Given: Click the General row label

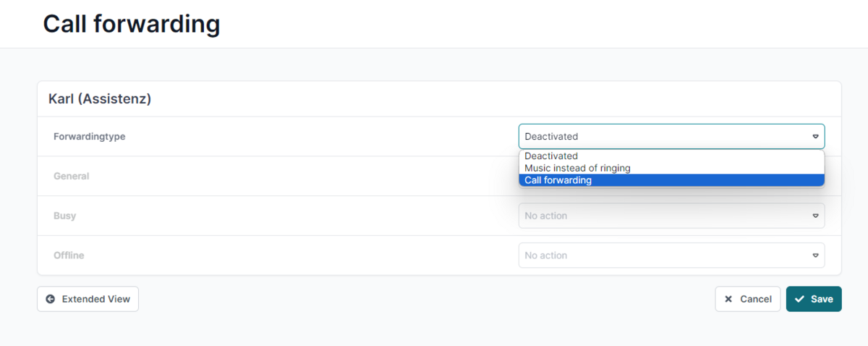Looking at the screenshot, I should [x=72, y=176].
